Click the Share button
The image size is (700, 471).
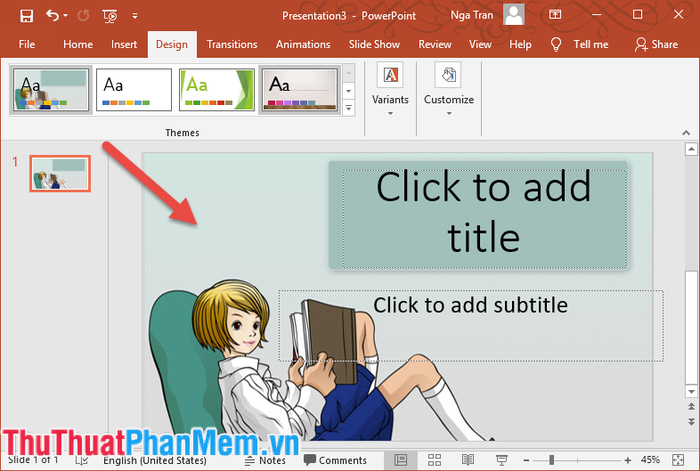(657, 44)
